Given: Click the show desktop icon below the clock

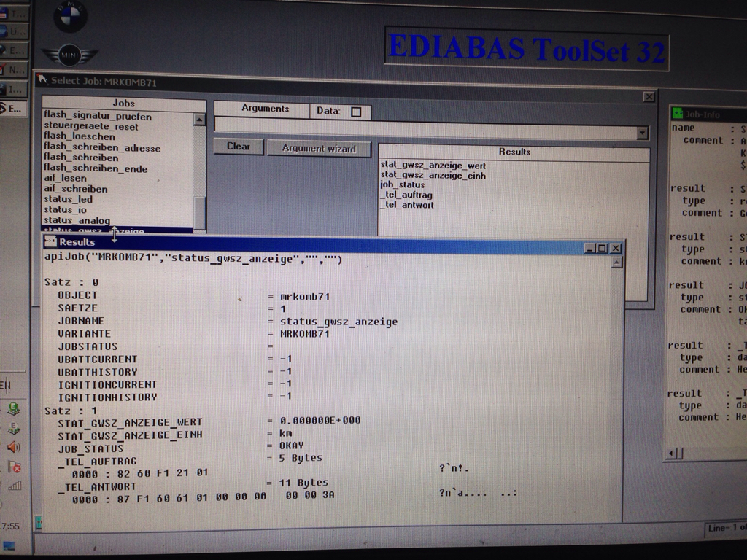Looking at the screenshot, I should coord(9,545).
